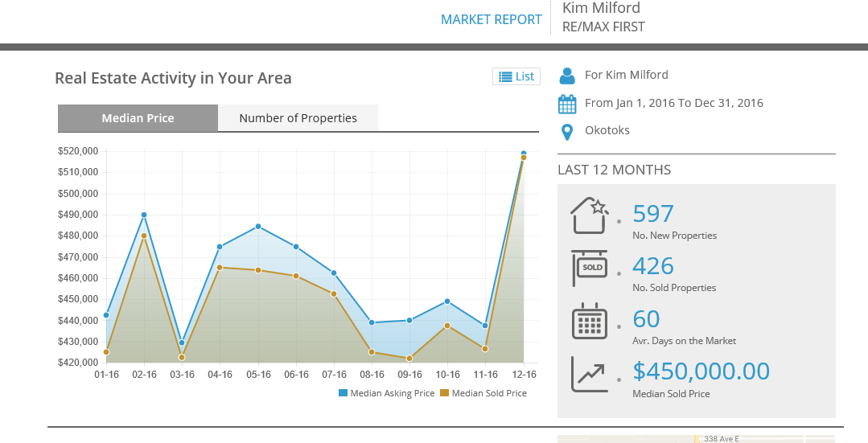
Task: Click the 09-16 median sold price point
Action: [409, 359]
